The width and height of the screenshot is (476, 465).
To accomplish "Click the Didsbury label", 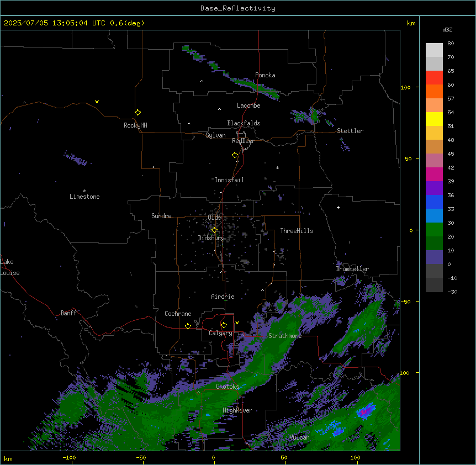I will [211, 238].
